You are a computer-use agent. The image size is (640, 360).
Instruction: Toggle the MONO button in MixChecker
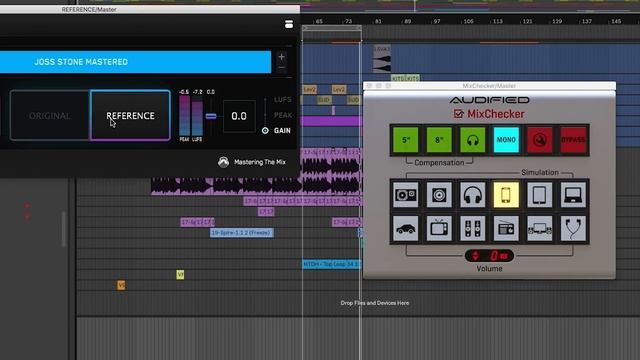[x=506, y=140]
